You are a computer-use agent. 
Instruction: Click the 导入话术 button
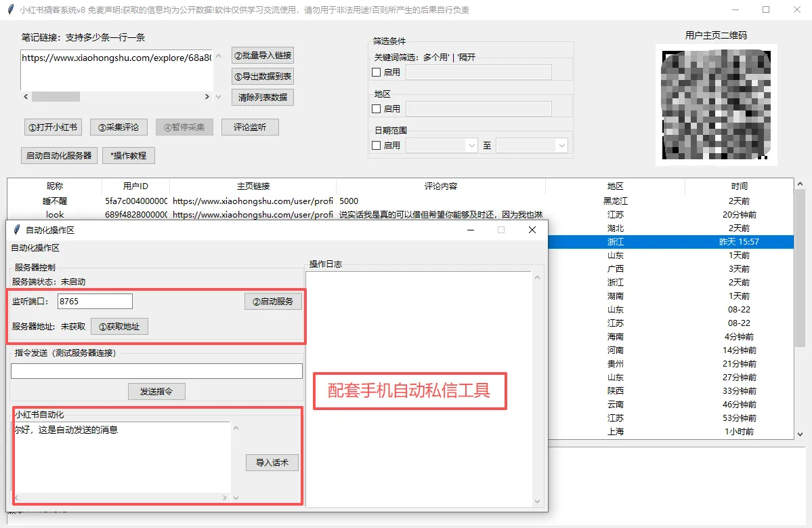click(x=272, y=463)
